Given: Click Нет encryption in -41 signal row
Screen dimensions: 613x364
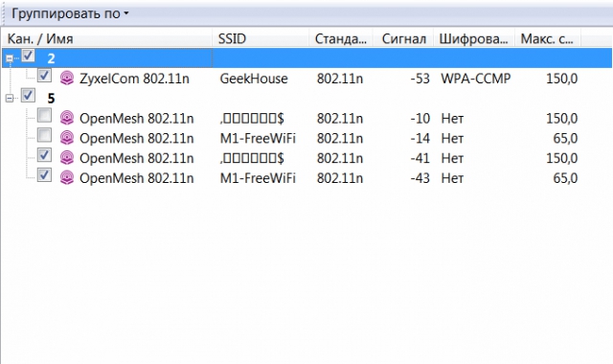Looking at the screenshot, I should (x=452, y=158).
